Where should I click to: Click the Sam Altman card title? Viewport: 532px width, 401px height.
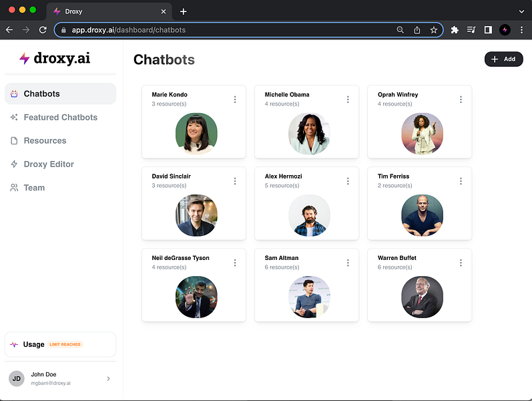click(282, 258)
